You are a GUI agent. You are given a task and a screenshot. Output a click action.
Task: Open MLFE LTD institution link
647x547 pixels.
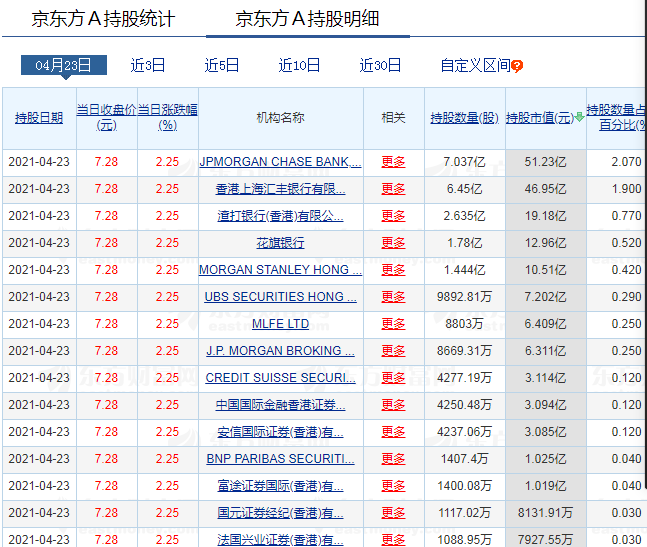click(x=280, y=324)
